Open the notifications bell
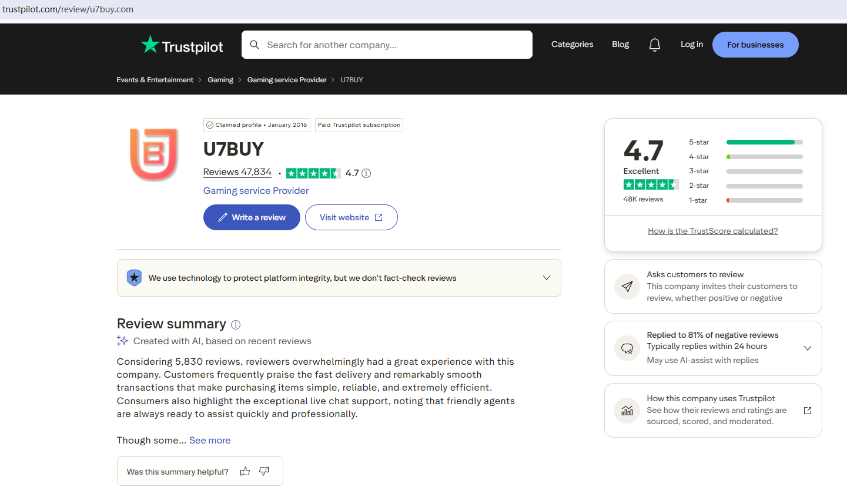 [655, 45]
